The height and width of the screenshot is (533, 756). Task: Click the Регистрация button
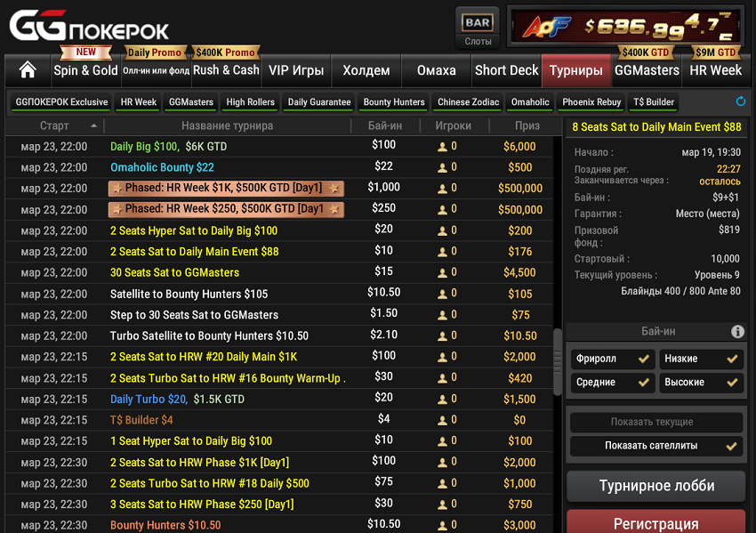tap(656, 522)
